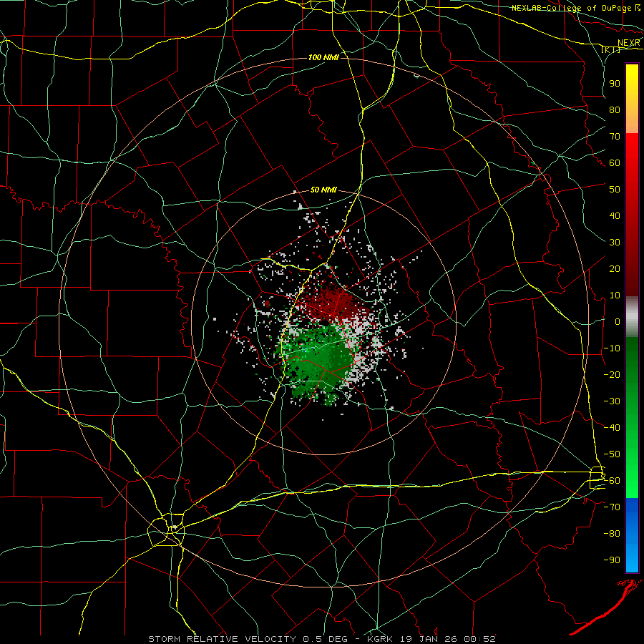Click the -50 value on velocity scale

pyautogui.click(x=612, y=454)
